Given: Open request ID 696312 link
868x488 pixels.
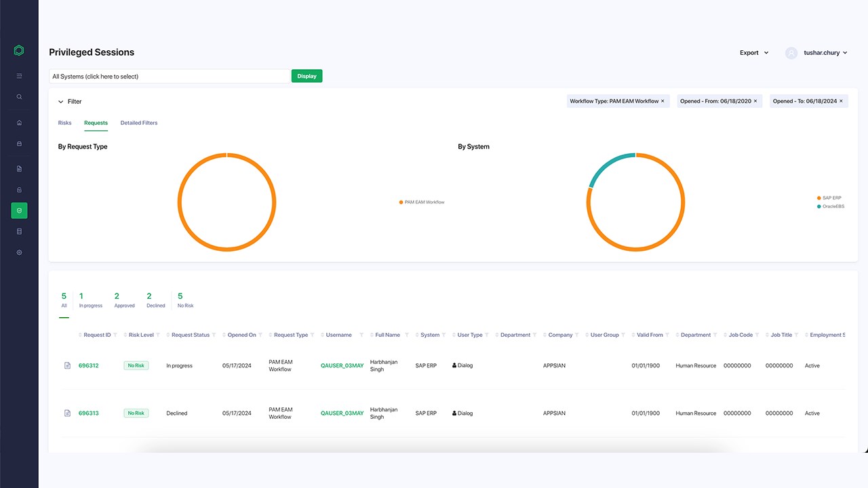Looking at the screenshot, I should tap(89, 365).
